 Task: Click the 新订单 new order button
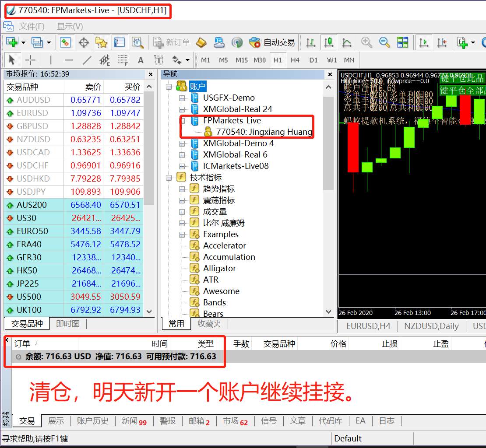171,42
